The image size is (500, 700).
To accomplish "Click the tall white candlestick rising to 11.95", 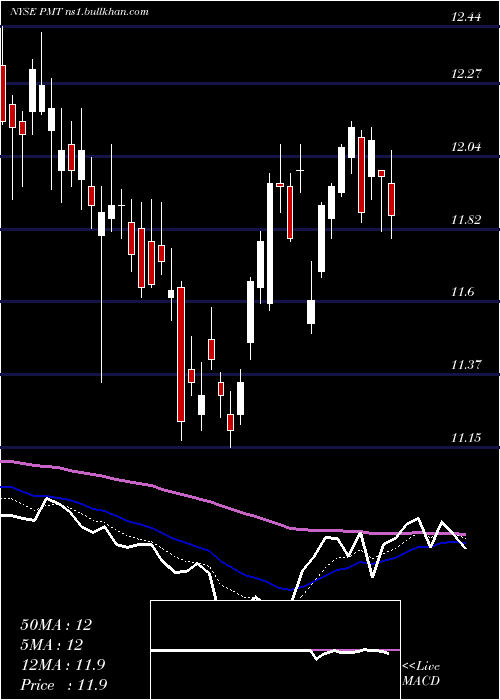I will [270, 243].
